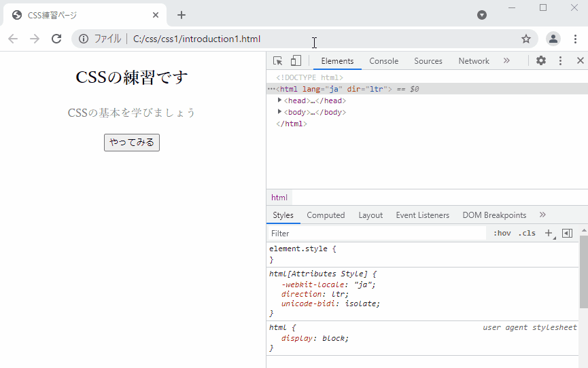Select the Elements tab

click(x=337, y=61)
